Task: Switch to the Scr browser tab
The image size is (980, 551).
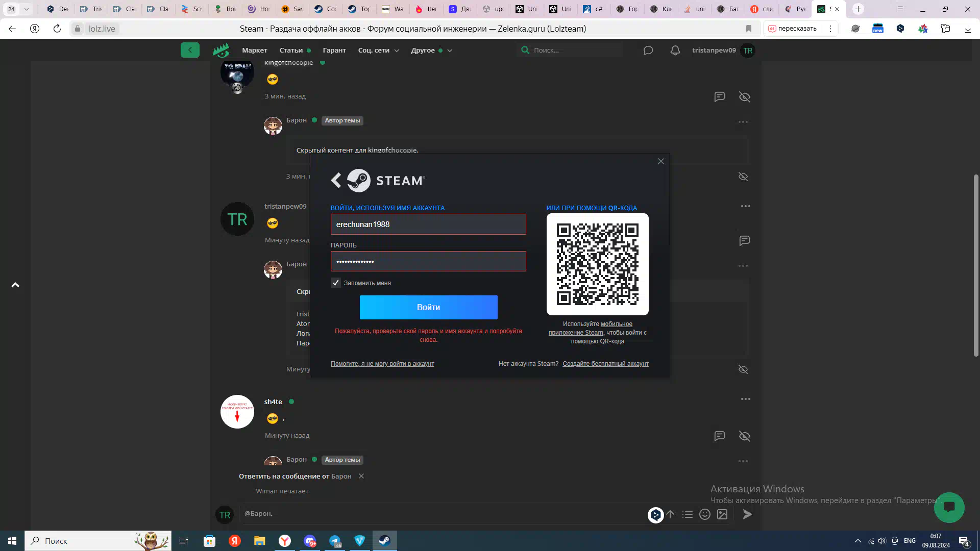Action: (x=192, y=9)
